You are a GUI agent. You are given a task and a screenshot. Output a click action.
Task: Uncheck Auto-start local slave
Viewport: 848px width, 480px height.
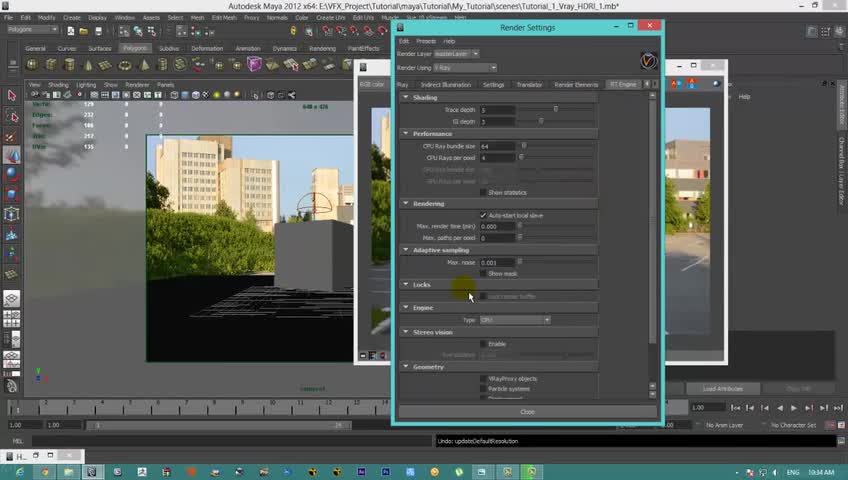483,215
